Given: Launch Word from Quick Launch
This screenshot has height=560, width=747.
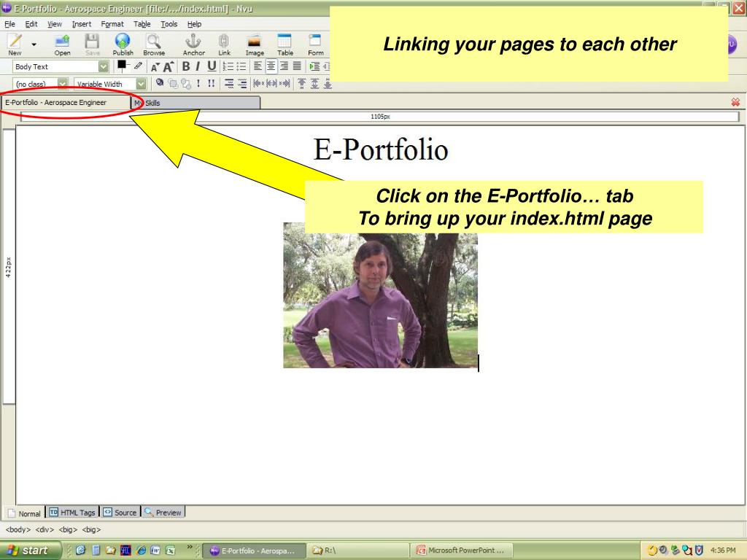Looking at the screenshot, I should tap(155, 551).
